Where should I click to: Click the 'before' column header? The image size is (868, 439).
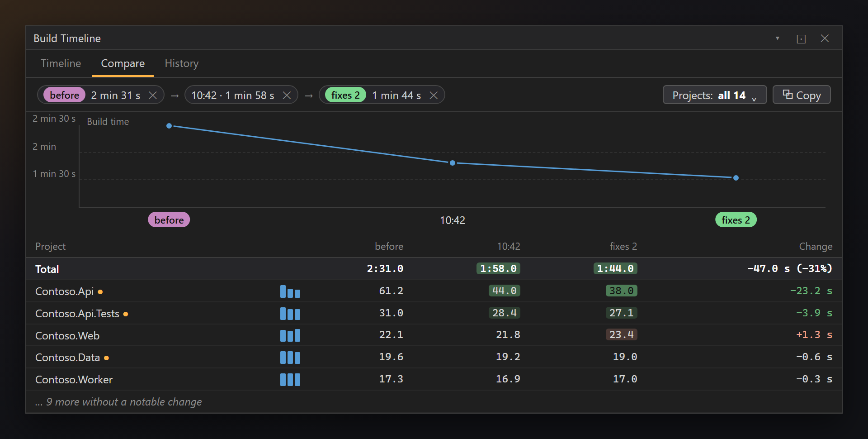click(389, 247)
